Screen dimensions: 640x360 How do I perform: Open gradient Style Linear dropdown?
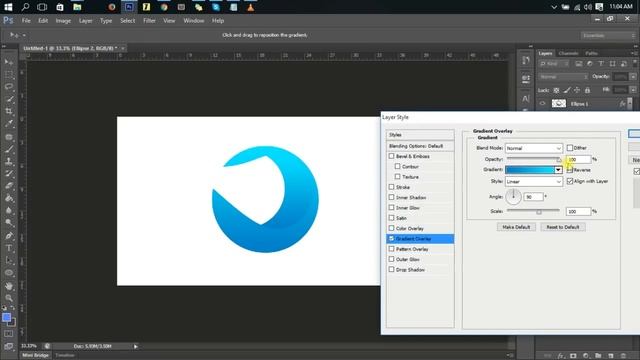tap(534, 182)
